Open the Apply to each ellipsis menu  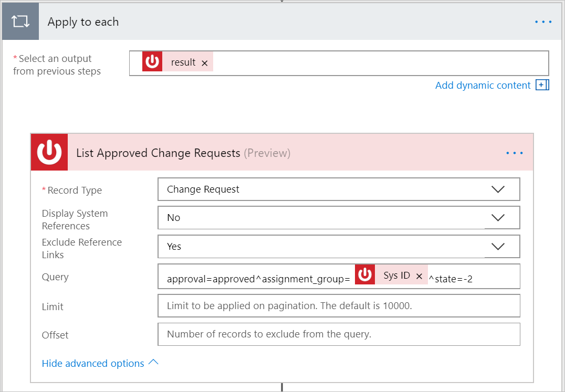pos(543,22)
